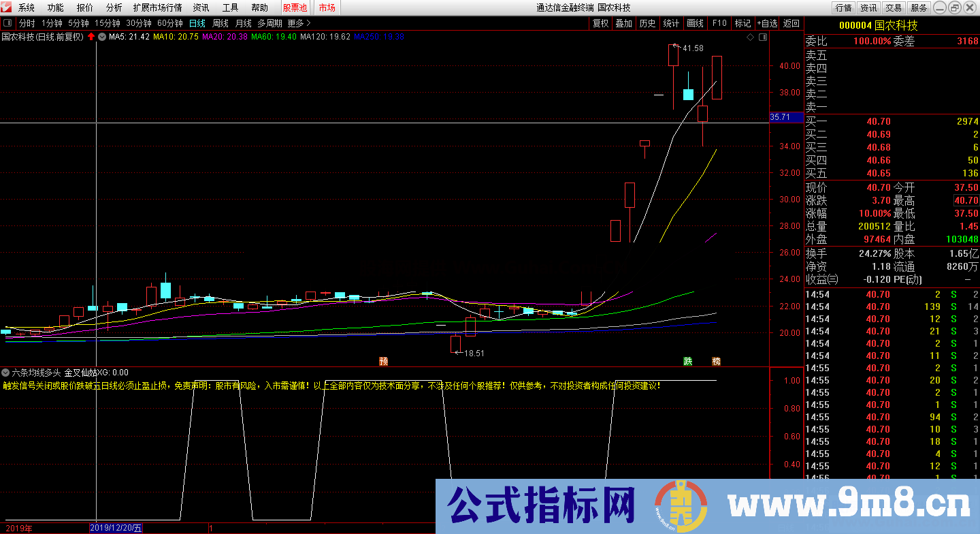
Task: Open the 股票池 stock pool
Action: pyautogui.click(x=295, y=7)
